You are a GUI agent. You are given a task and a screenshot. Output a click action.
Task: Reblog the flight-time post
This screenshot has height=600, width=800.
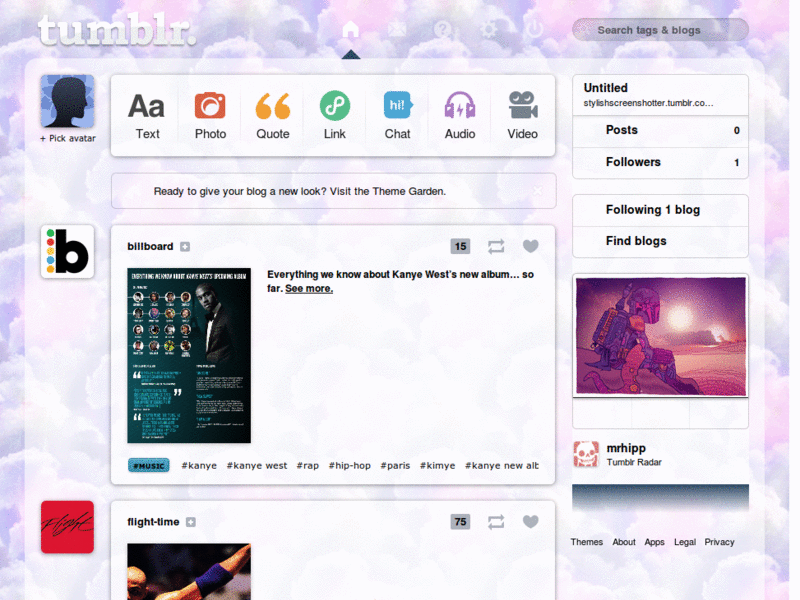tap(496, 522)
